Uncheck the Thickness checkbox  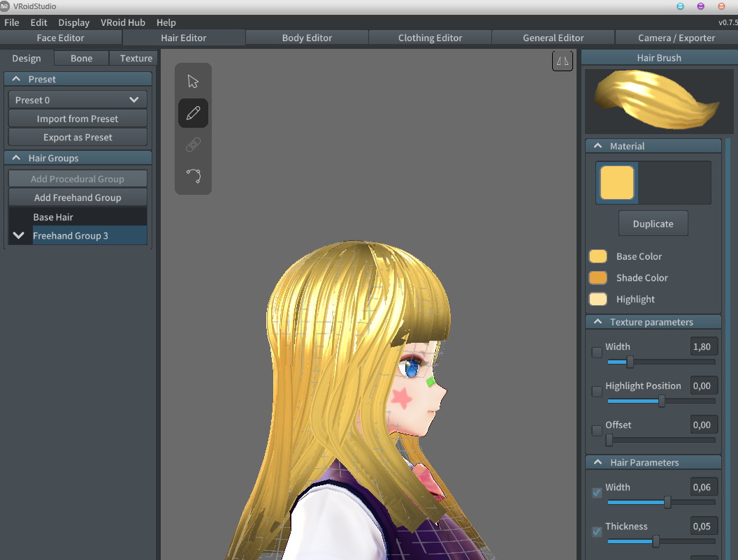click(x=597, y=532)
